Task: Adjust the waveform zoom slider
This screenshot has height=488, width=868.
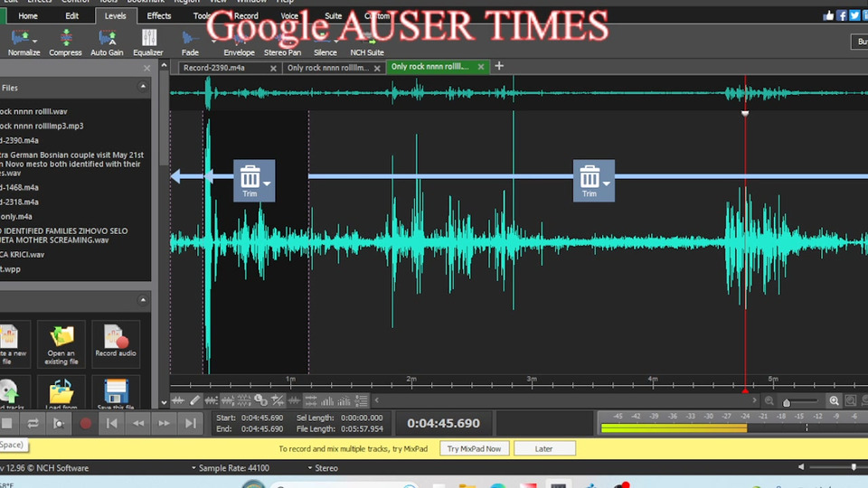Action: pyautogui.click(x=787, y=402)
